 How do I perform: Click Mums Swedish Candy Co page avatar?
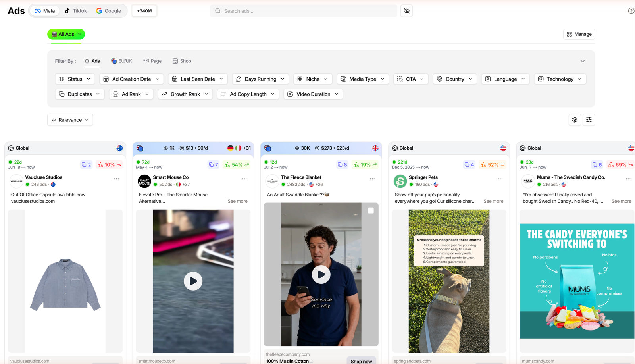coord(528,181)
